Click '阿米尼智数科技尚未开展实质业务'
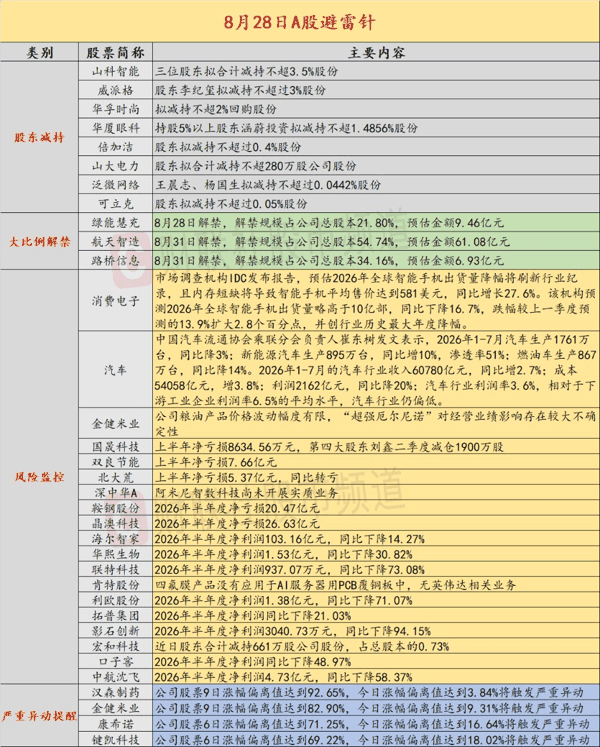 [246, 493]
